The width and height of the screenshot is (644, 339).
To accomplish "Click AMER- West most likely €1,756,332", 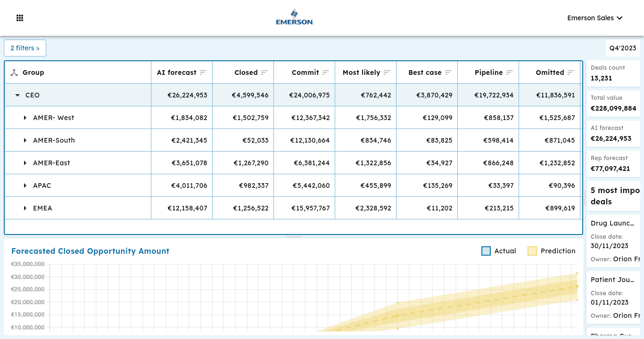I will pyautogui.click(x=373, y=118).
